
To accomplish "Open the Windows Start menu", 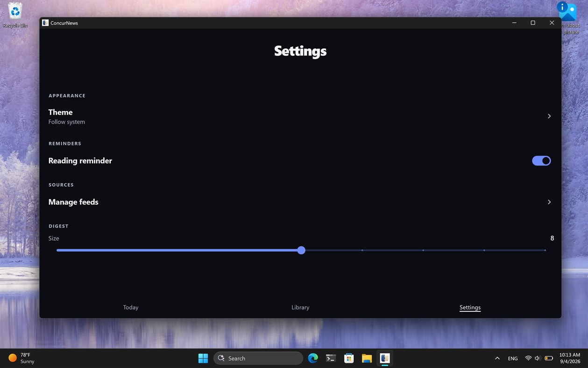I will (203, 358).
